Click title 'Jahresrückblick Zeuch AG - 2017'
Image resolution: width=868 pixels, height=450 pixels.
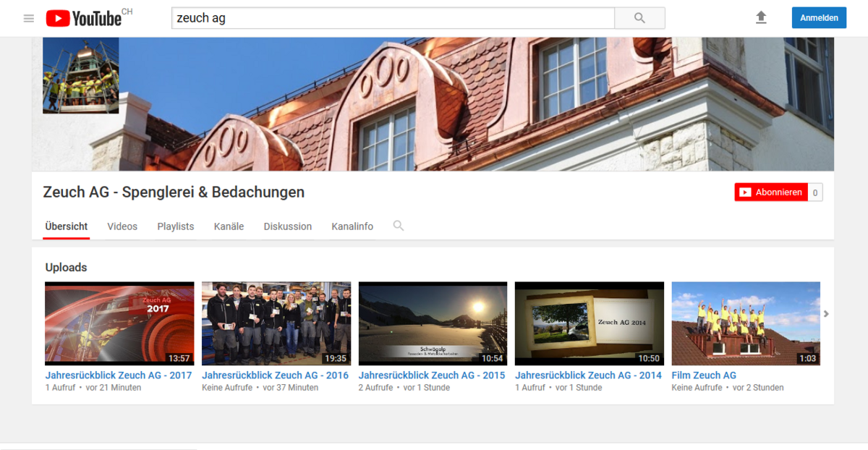(x=119, y=375)
